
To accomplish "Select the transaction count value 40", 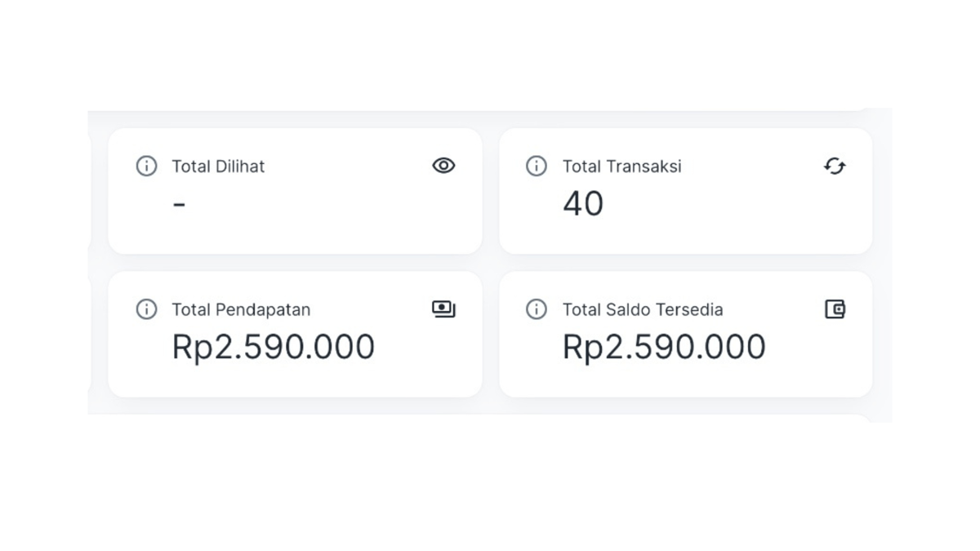I will 583,203.
